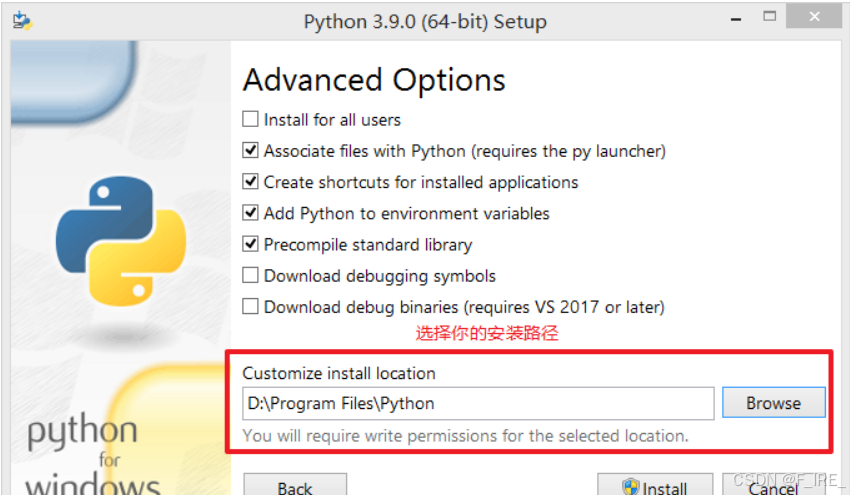Click the Python logo in sidebar
Viewport: 850px width, 495px height.
121,241
